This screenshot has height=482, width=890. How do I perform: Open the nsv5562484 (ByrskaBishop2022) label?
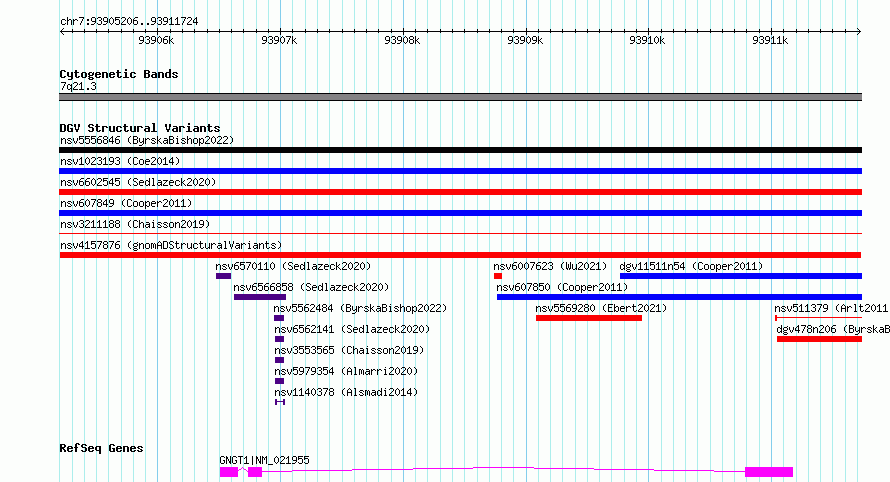(x=360, y=308)
